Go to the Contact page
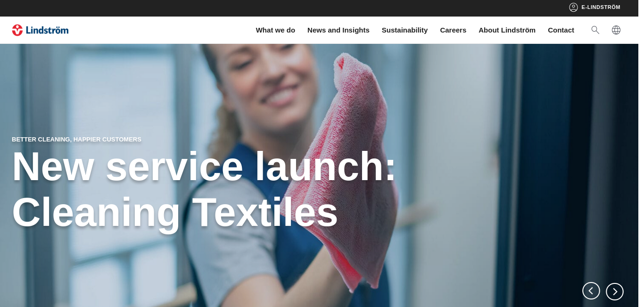The height and width of the screenshot is (307, 644). coord(561,30)
